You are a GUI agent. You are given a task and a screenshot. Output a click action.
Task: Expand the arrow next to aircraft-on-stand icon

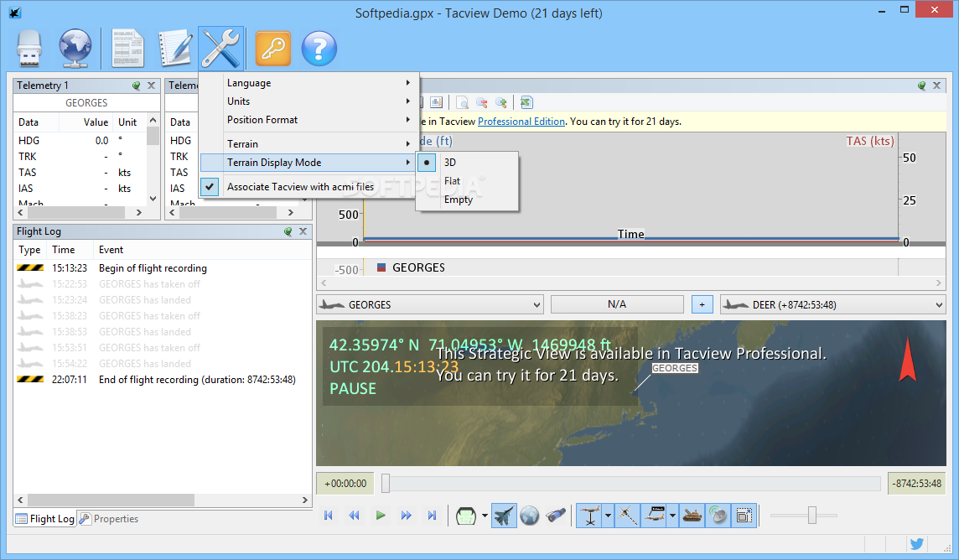click(x=608, y=516)
